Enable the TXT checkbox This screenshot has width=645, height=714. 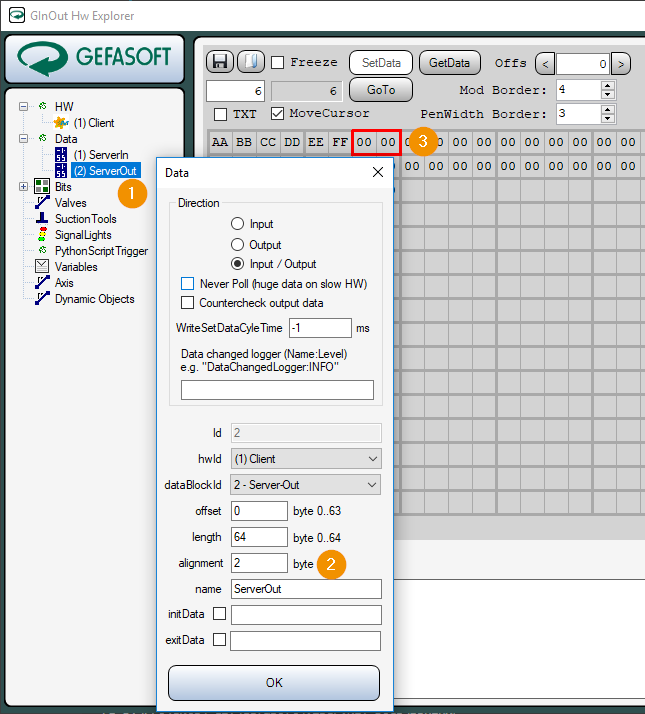tap(220, 114)
